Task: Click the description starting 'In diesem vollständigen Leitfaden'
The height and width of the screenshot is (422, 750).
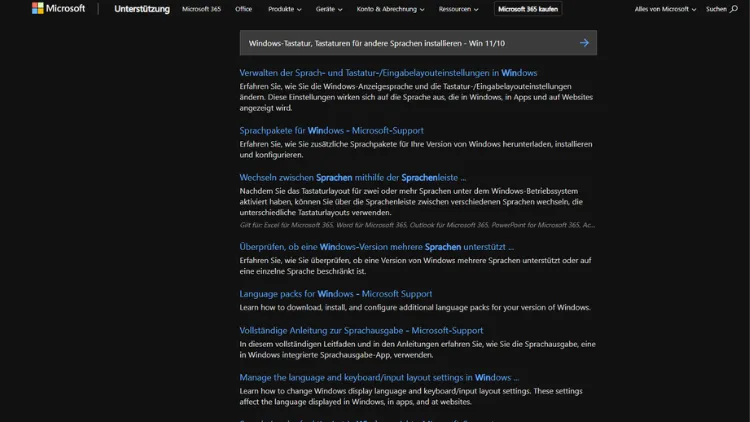Action: click(x=418, y=349)
